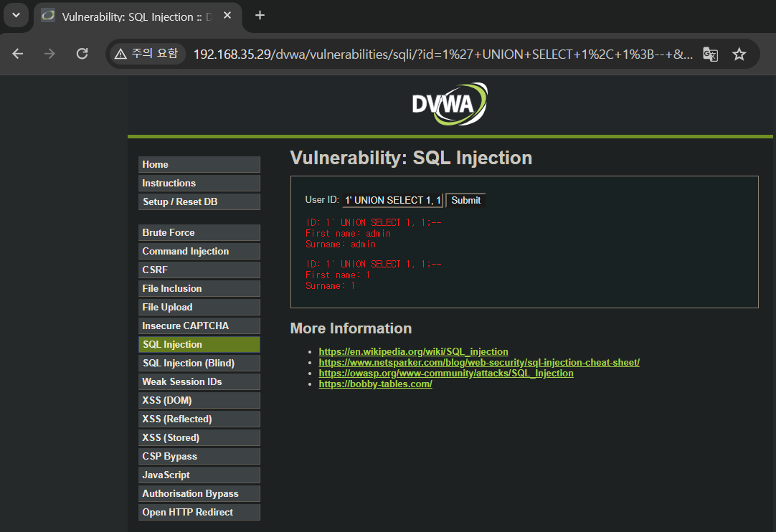Open a new tab with plus button

(260, 16)
